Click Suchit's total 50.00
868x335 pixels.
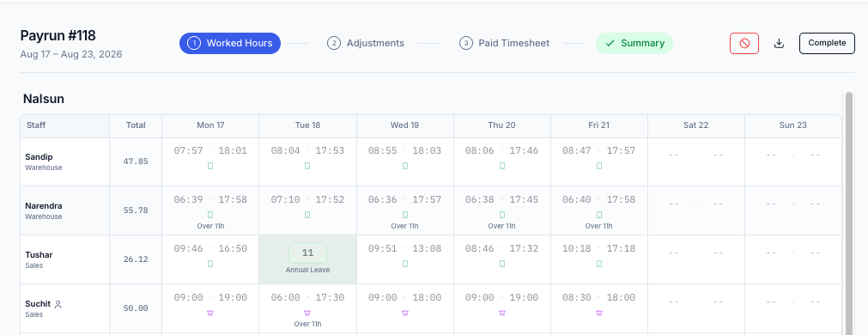pos(136,308)
